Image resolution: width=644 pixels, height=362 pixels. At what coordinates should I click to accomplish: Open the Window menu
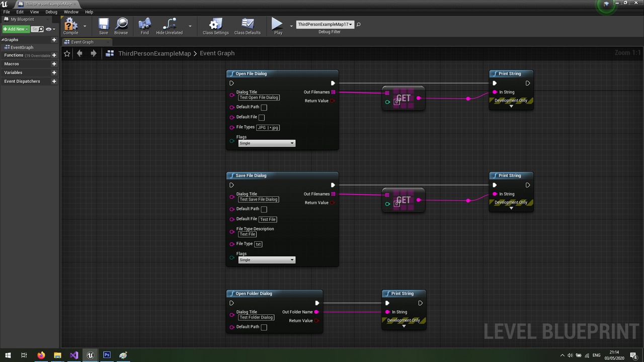71,12
